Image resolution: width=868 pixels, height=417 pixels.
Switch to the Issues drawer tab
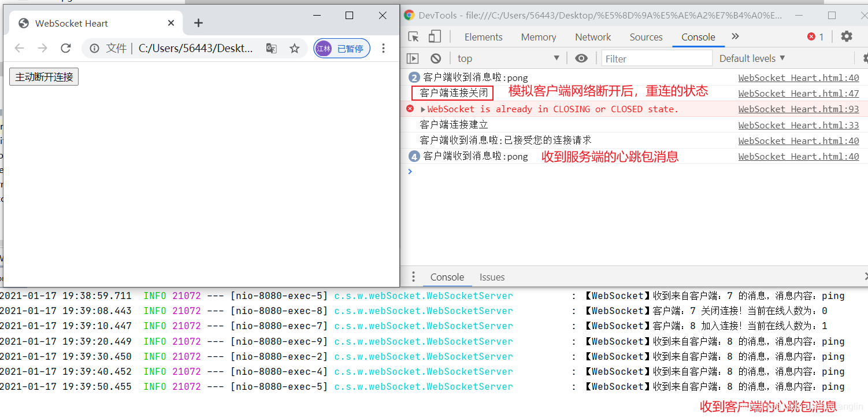(492, 277)
